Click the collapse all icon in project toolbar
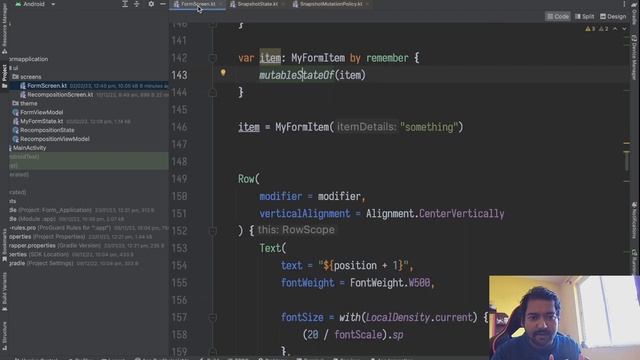640x360 pixels. pyautogui.click(x=137, y=4)
